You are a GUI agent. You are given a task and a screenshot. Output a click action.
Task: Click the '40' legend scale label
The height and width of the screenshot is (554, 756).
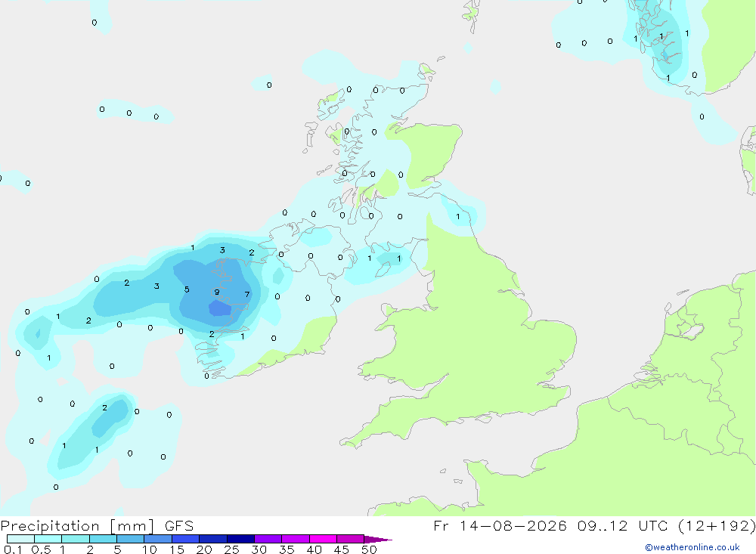point(314,549)
